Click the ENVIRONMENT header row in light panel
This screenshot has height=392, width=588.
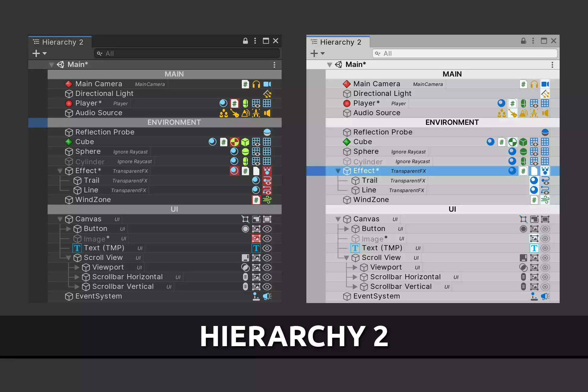pyautogui.click(x=452, y=122)
